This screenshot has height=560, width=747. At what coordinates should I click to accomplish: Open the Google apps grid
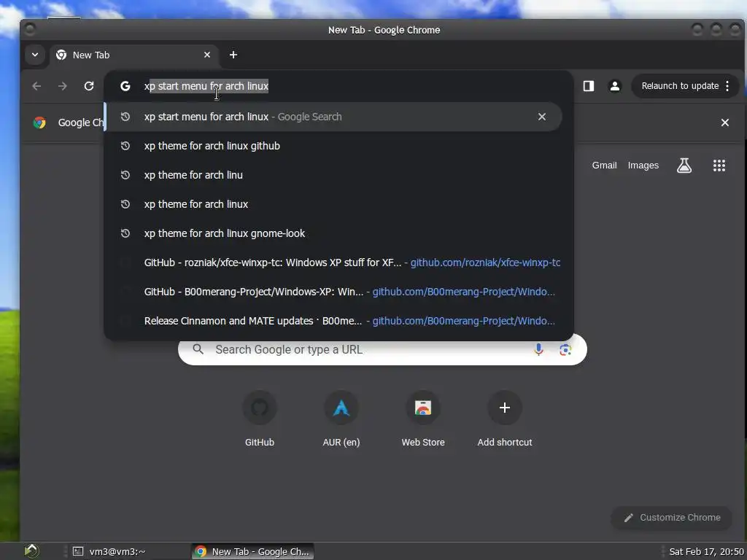pyautogui.click(x=719, y=166)
